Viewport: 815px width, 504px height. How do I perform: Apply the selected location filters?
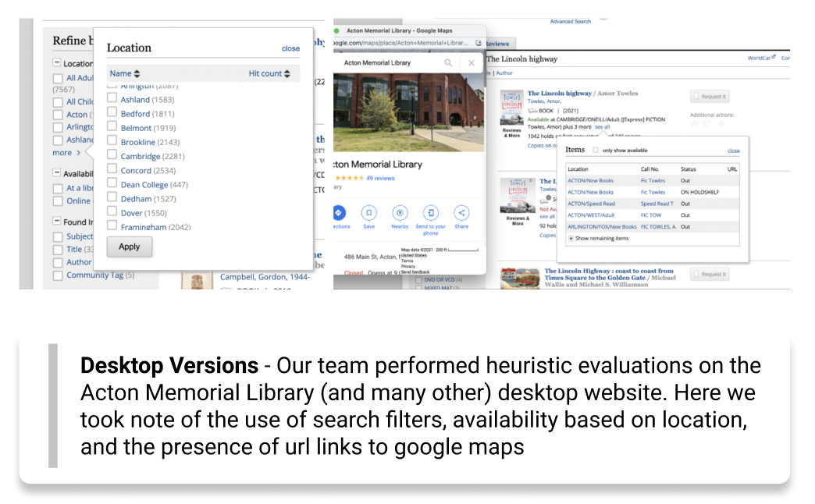click(x=130, y=247)
